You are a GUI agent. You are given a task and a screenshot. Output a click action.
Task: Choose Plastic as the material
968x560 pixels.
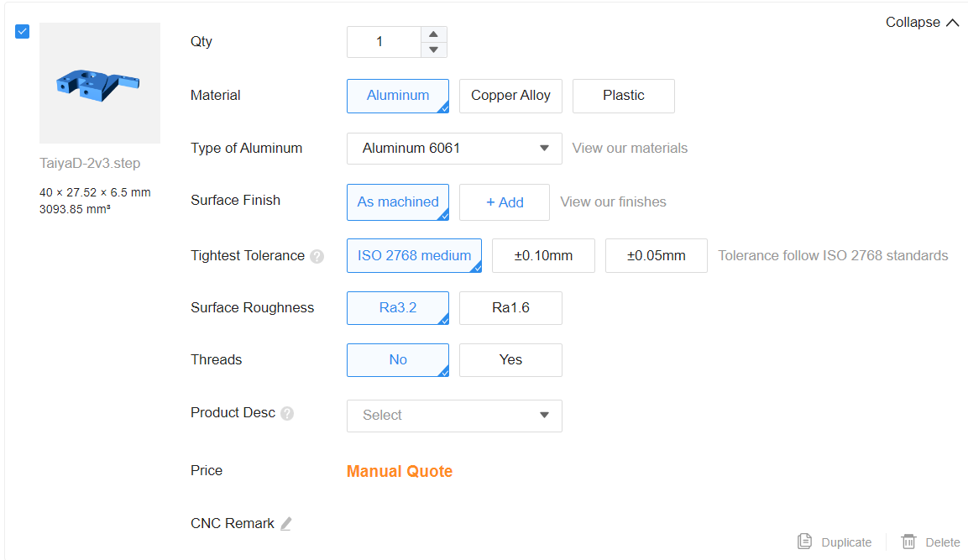tap(623, 96)
